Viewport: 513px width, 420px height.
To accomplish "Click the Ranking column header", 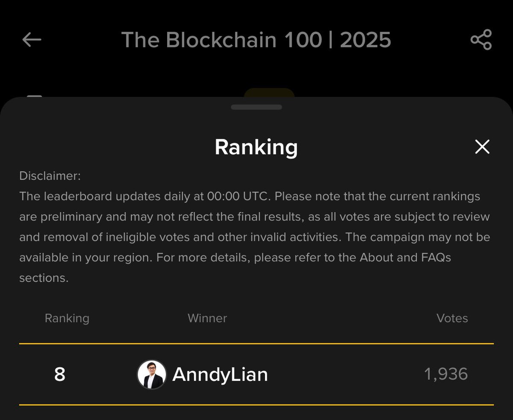I will 67,318.
